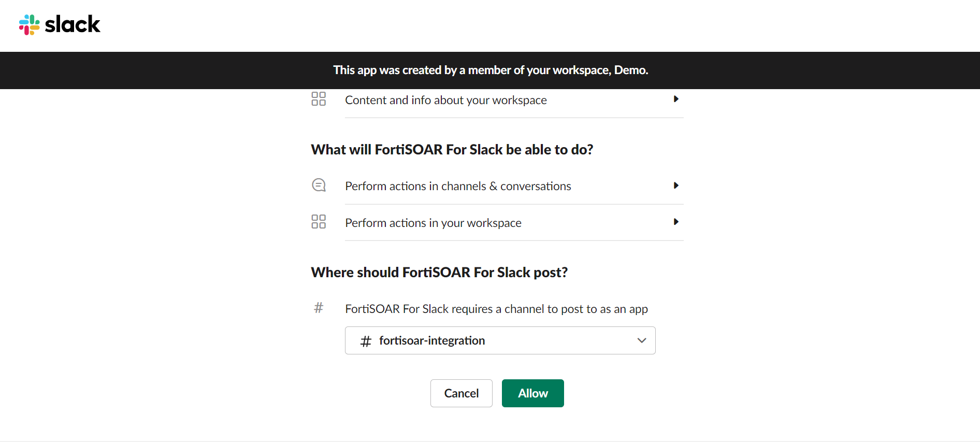Click the Where should FortiSOAR post heading
This screenshot has width=980, height=442.
tap(439, 273)
